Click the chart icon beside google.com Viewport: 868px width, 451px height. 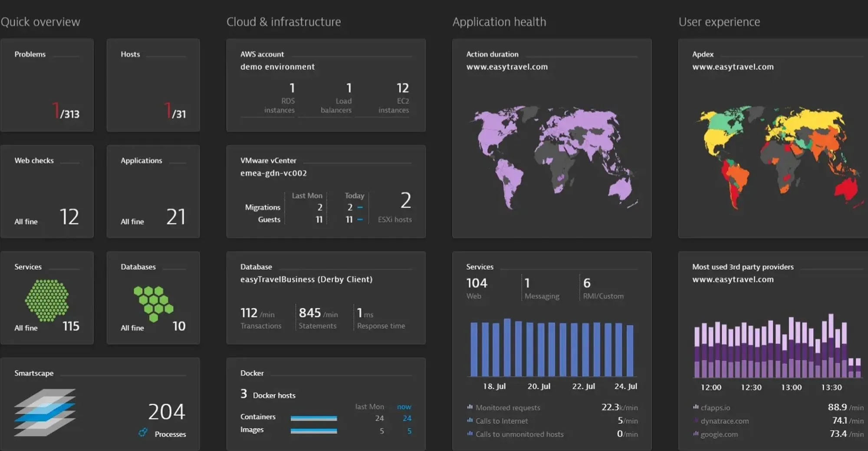pyautogui.click(x=696, y=434)
